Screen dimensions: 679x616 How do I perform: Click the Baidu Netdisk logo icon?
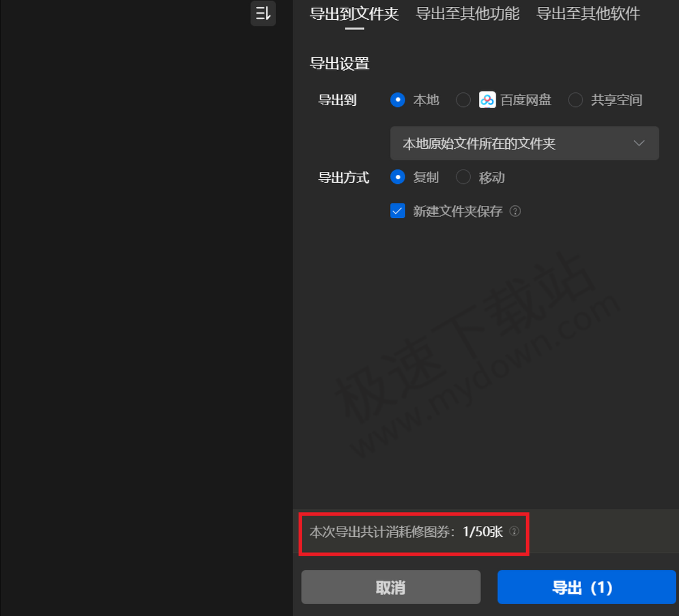click(x=488, y=100)
